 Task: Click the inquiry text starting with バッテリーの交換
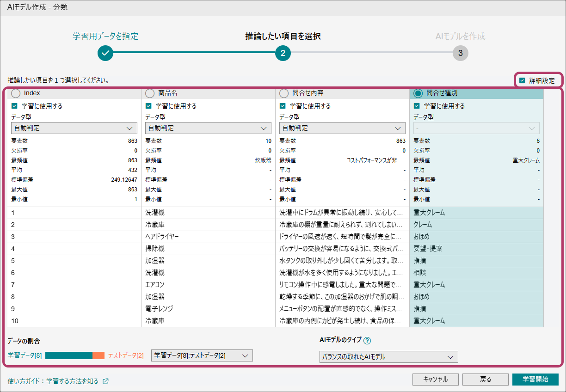click(x=342, y=249)
